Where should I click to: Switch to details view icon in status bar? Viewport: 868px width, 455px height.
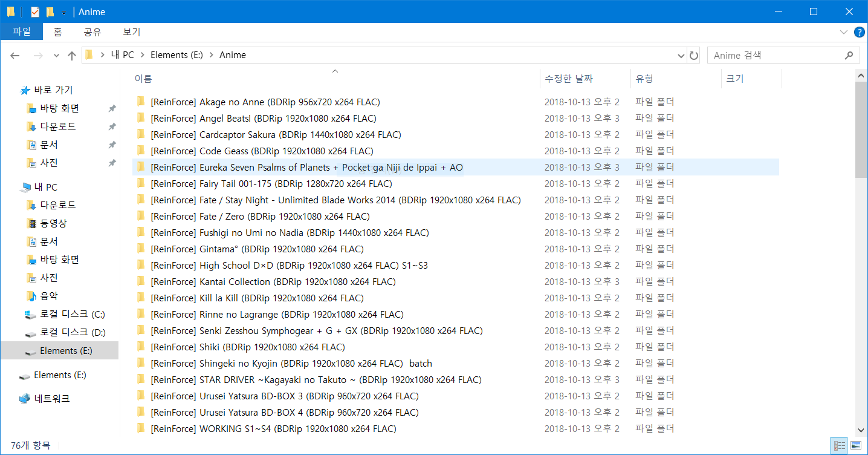(840, 445)
